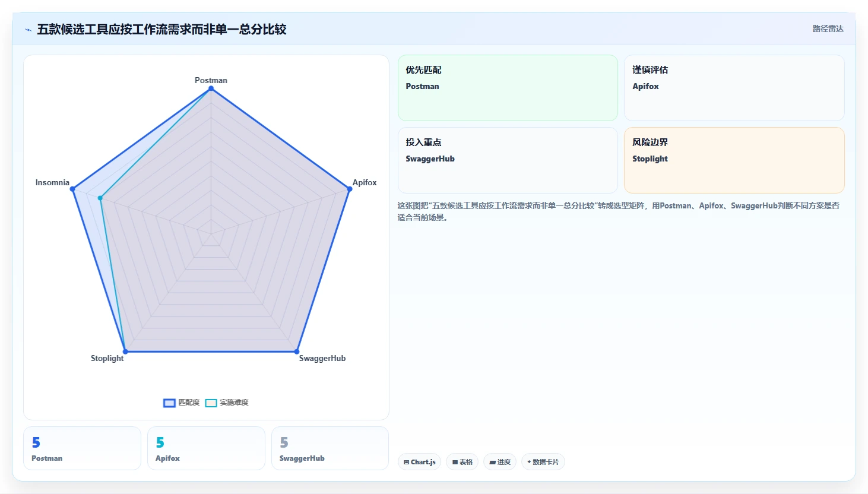Select the Postman data point on the radar
Viewport: 868px width, 494px height.
211,88
